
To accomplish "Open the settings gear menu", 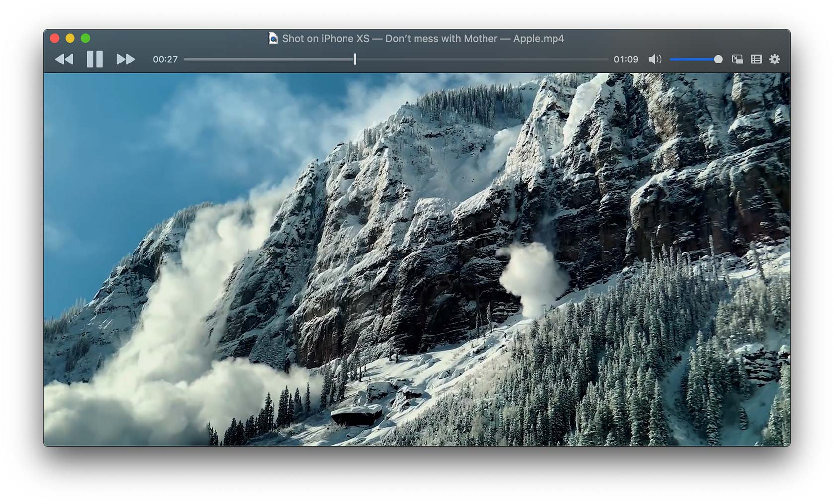I will tap(775, 59).
